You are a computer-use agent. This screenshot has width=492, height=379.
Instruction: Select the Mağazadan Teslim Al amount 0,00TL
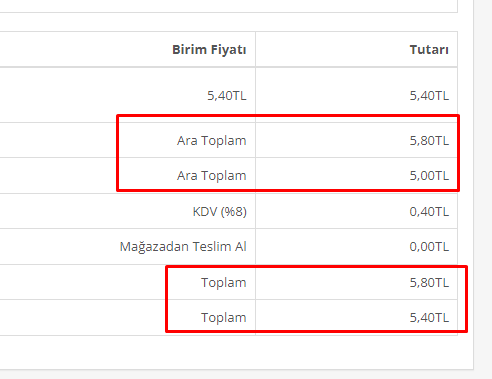[429, 247]
